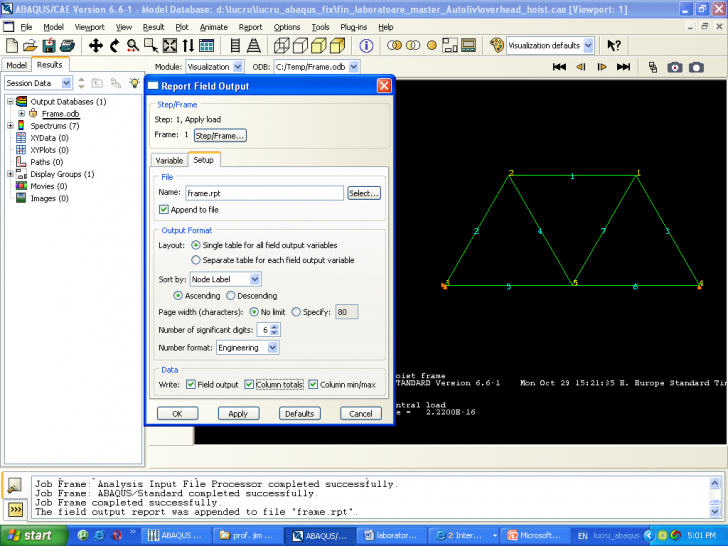Screen dimensions: 728x546
Task: Click the context help arrow icon
Action: (x=614, y=46)
